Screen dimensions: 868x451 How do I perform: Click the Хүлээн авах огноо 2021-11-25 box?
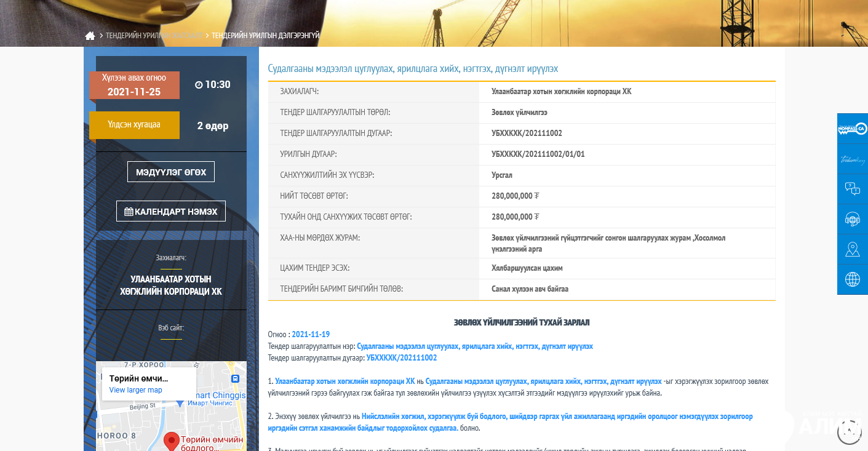click(x=134, y=85)
